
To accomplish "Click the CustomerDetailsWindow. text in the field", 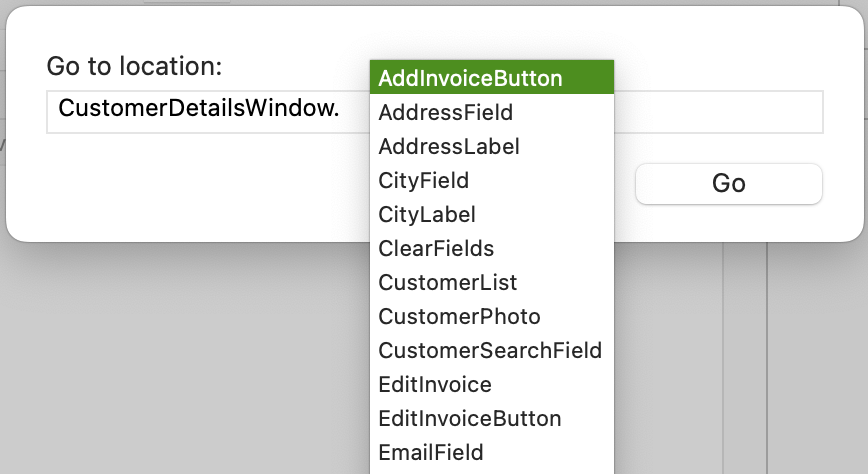I will point(199,107).
